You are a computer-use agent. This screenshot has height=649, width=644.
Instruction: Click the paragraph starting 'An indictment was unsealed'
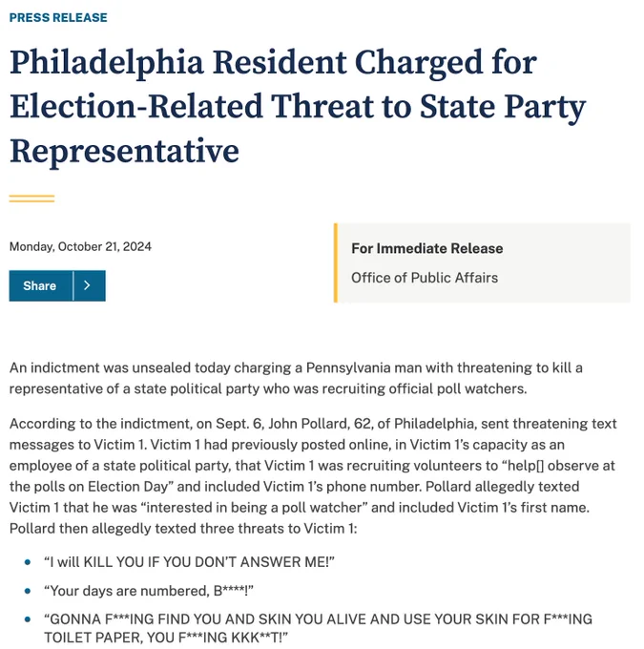tap(296, 378)
